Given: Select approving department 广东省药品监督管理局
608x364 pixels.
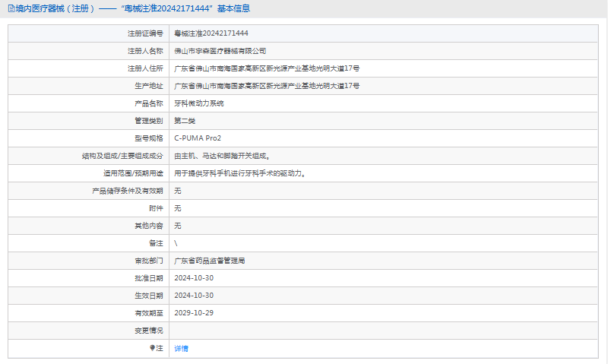Looking at the screenshot, I should click(x=210, y=261).
